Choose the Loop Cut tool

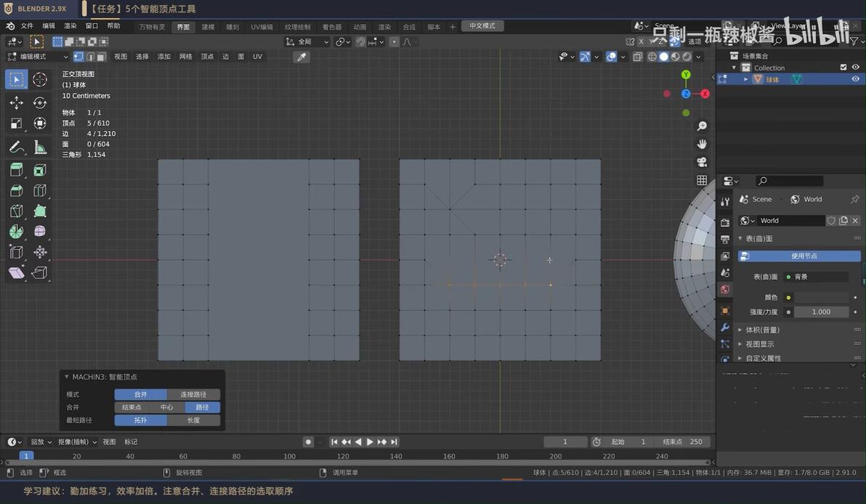pyautogui.click(x=40, y=190)
